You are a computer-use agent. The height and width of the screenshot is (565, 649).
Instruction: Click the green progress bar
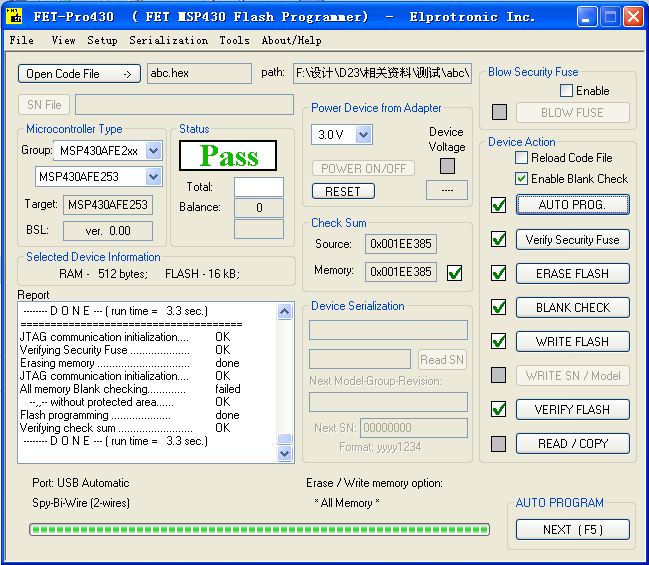(x=260, y=529)
